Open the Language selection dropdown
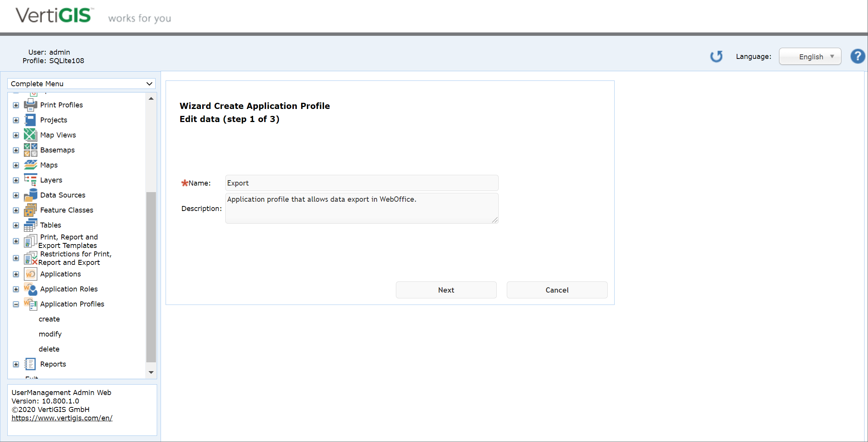Image resolution: width=868 pixels, height=442 pixels. point(810,56)
